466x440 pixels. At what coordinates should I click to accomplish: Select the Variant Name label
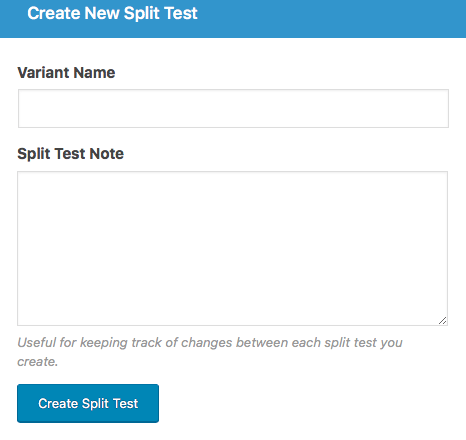[66, 73]
